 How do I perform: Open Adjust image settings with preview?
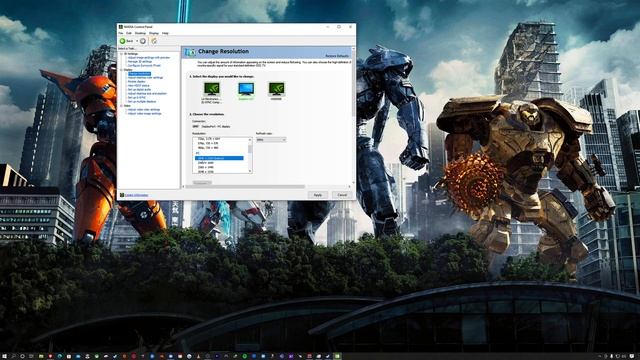click(149, 58)
